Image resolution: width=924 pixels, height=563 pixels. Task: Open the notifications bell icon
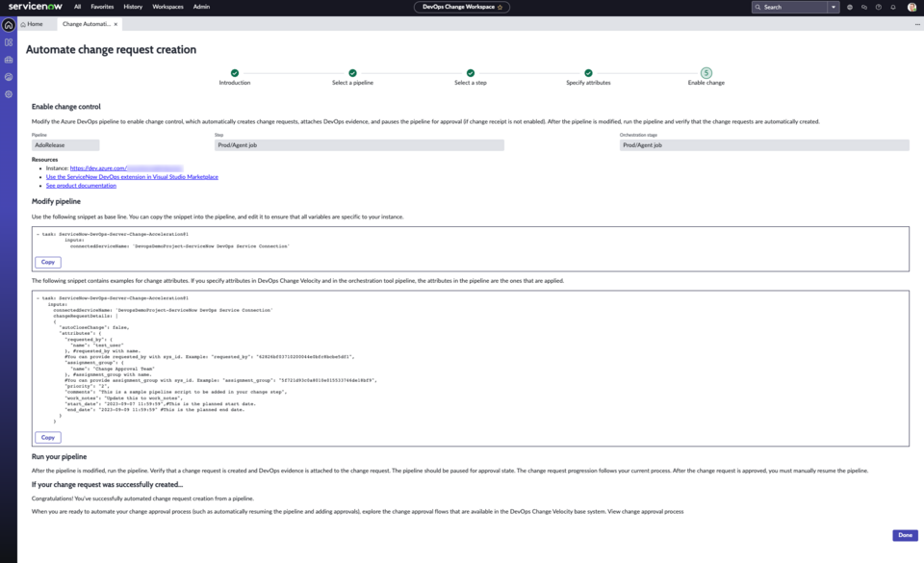(893, 7)
